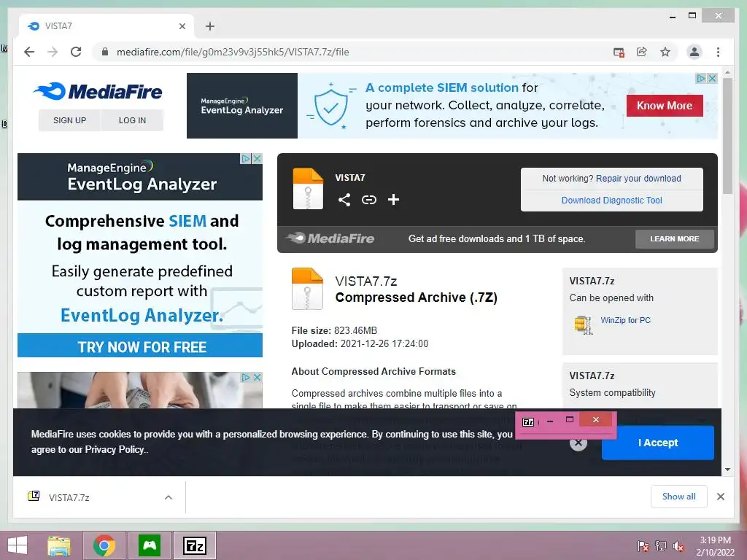747x560 pixels.
Task: Open the Chrome profile avatar
Action: pos(694,52)
